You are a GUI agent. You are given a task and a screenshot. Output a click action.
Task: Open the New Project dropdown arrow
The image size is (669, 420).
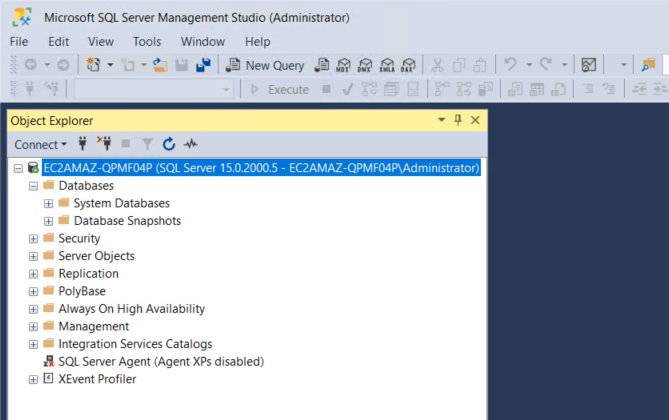click(110, 65)
